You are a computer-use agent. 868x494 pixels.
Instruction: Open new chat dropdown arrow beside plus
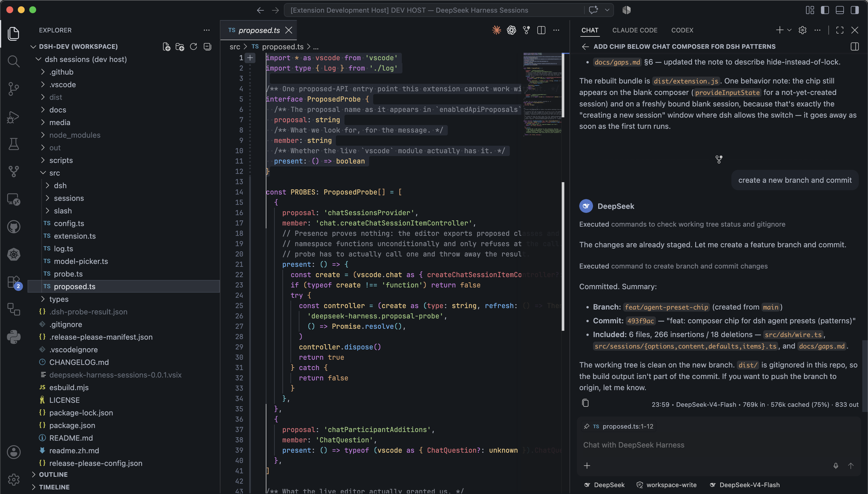[x=789, y=30]
